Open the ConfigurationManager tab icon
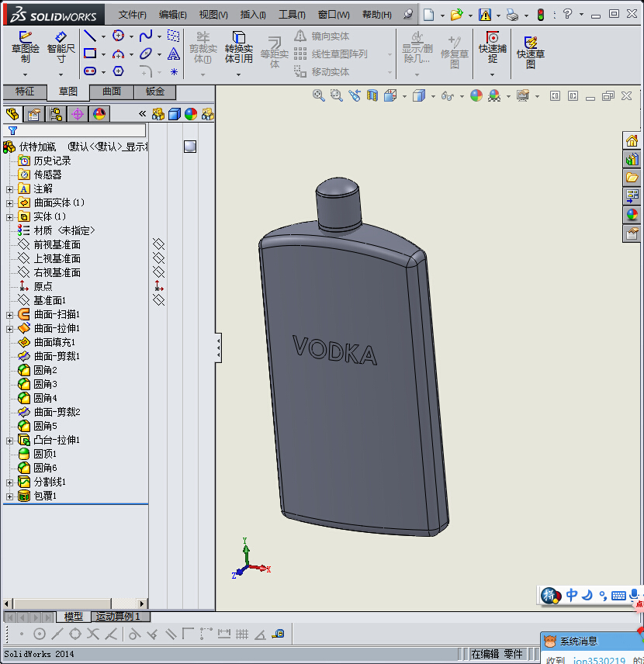Viewport: 644px width, 664px height. 56,115
